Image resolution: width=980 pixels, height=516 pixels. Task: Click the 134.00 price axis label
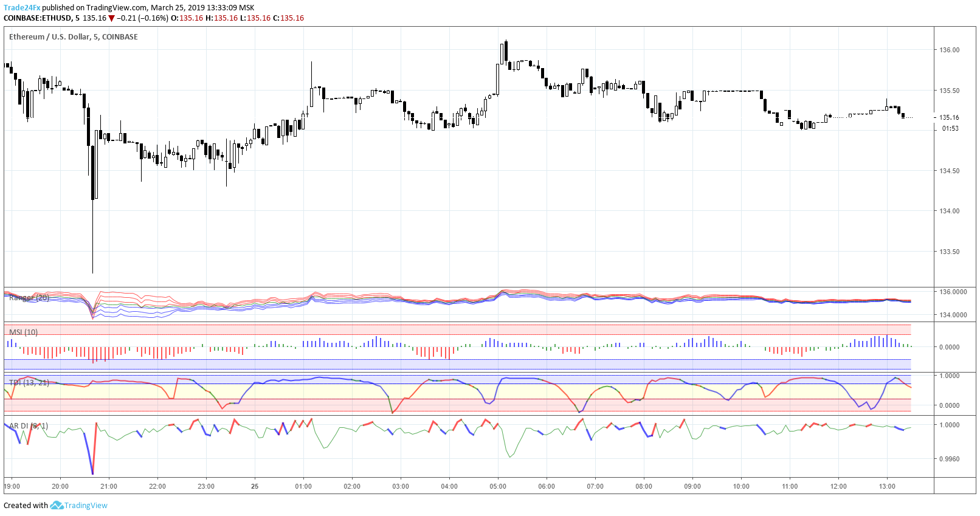click(x=950, y=211)
